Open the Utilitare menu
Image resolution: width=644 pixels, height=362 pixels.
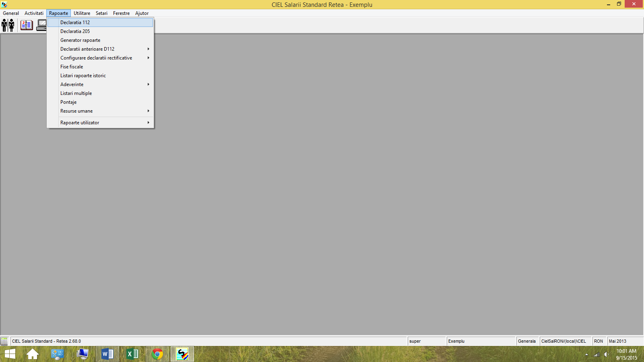coord(82,13)
